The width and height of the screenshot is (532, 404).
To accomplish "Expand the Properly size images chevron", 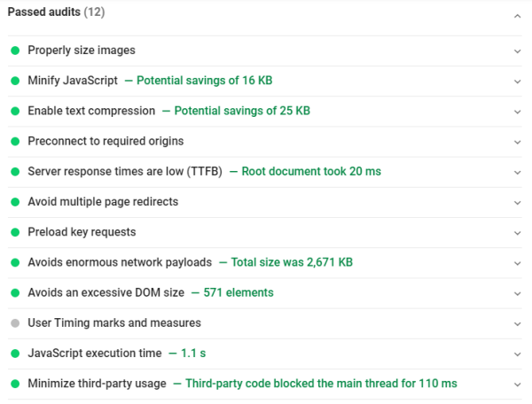I will coord(517,51).
